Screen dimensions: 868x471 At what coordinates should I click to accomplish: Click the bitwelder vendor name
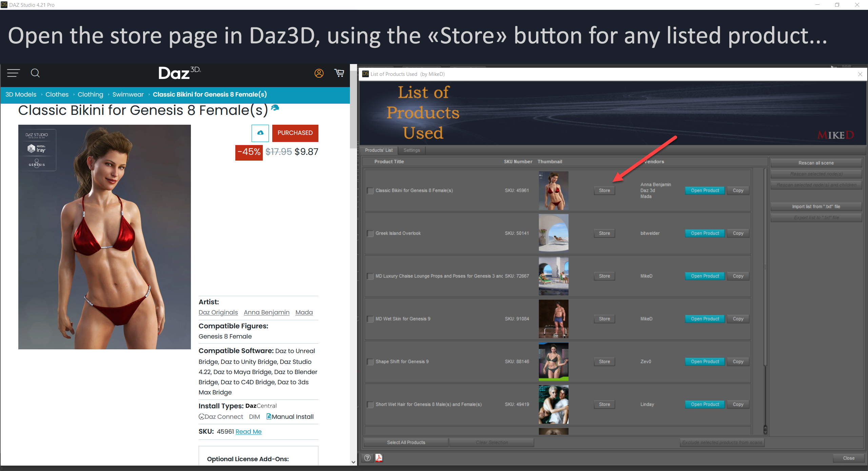click(x=650, y=233)
